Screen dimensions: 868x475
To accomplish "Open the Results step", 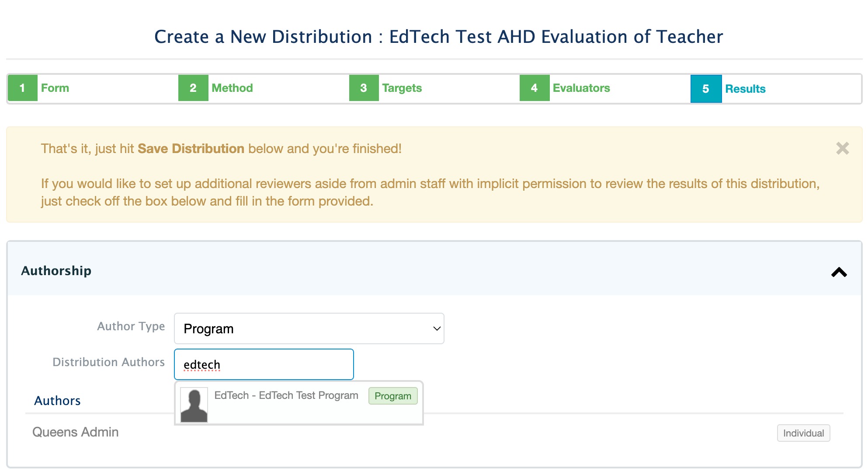I will point(745,89).
